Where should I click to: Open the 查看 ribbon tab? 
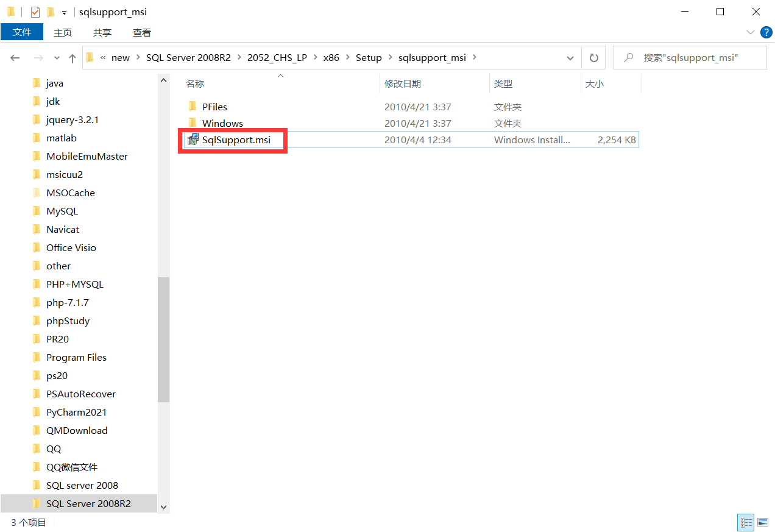141,32
